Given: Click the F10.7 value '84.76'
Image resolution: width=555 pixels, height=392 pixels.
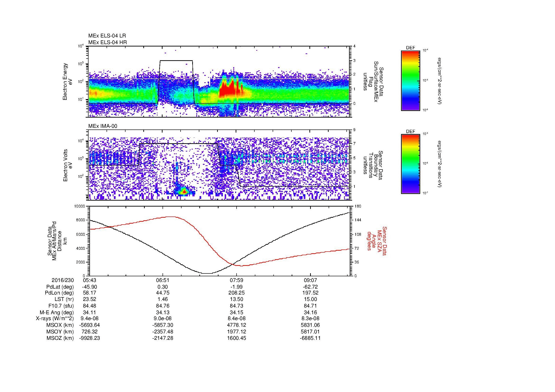Looking at the screenshot, I should tap(163, 306).
